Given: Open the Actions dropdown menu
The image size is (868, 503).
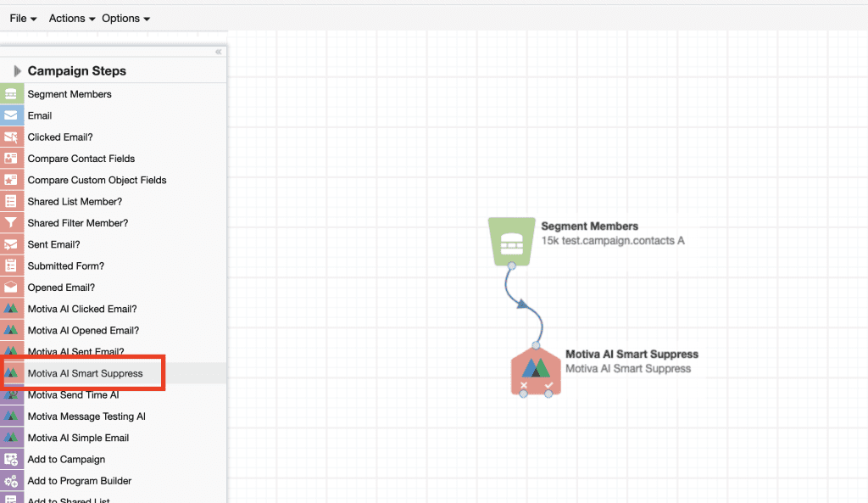Looking at the screenshot, I should pos(71,18).
